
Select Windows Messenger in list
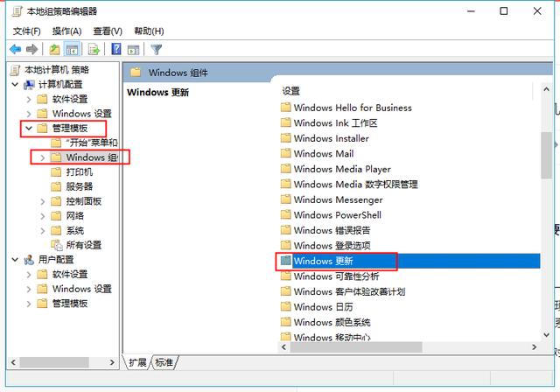click(338, 199)
